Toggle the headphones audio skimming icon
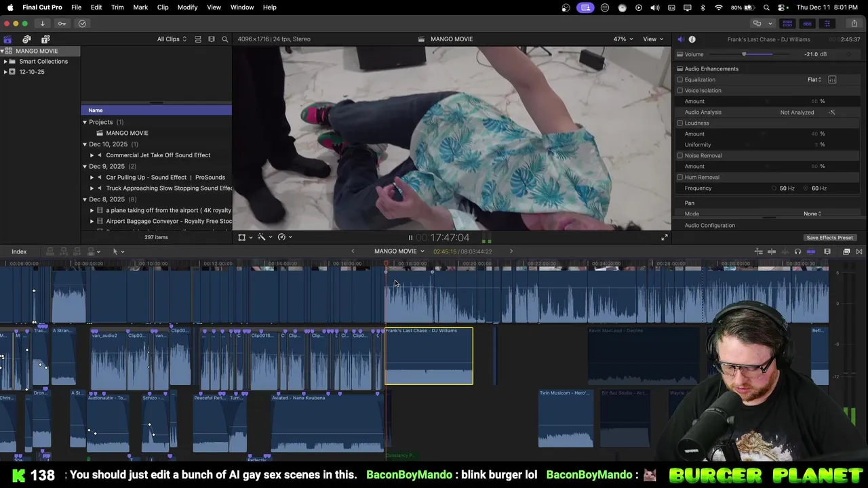 (797, 251)
